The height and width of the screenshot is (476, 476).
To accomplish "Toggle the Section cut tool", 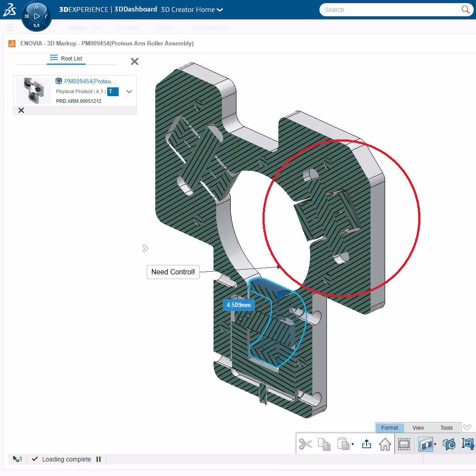I will pos(425,444).
